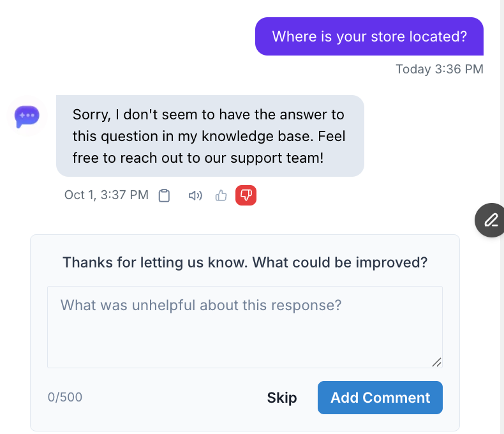504x434 pixels.
Task: Give the reply a thumbs up
Action: [x=221, y=195]
